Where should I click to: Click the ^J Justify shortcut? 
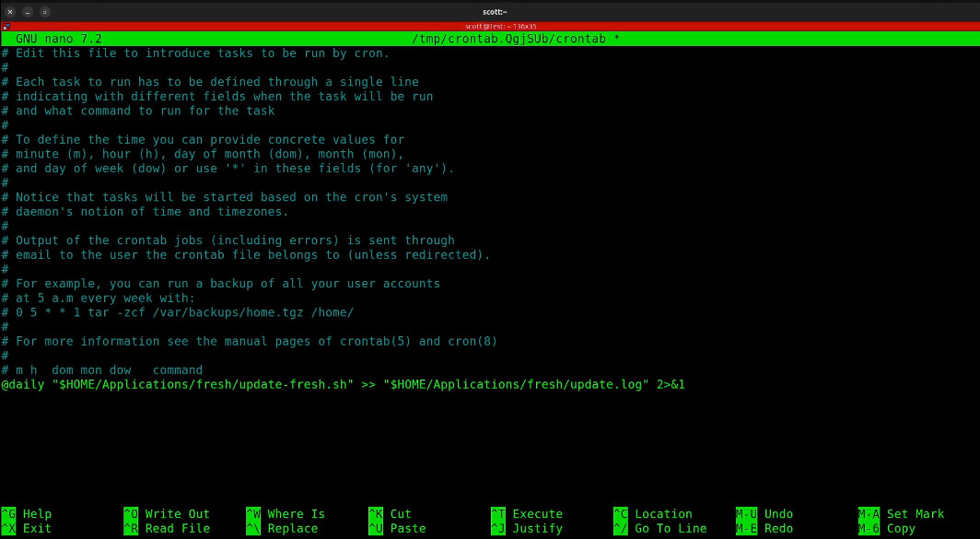point(526,529)
